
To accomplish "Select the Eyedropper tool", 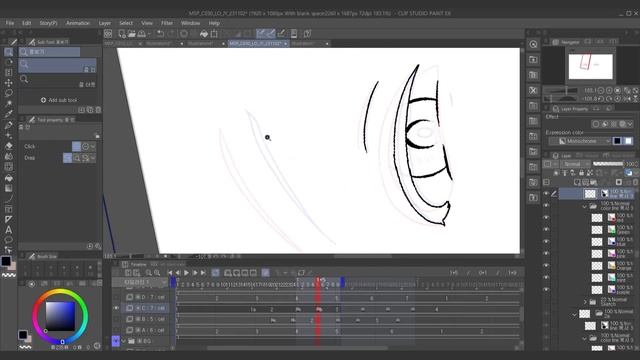I will (8, 114).
